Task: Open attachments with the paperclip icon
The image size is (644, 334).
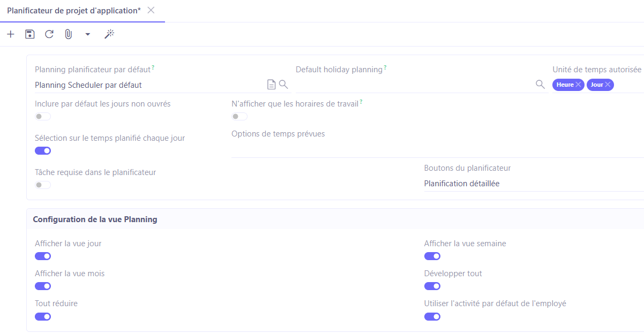Action: click(69, 34)
